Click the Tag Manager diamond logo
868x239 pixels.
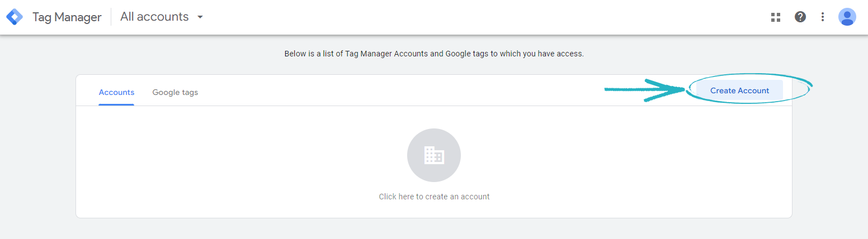point(15,17)
